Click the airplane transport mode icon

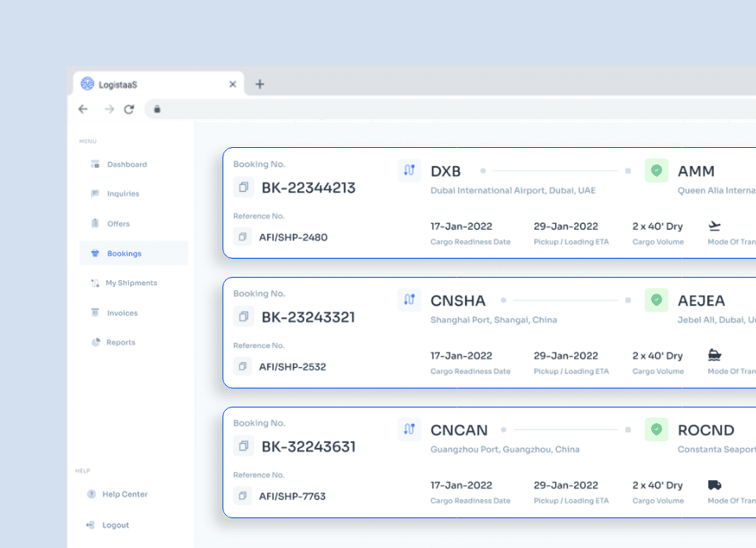[715, 226]
